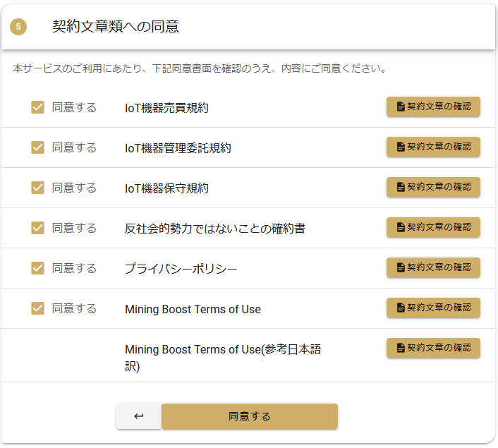Viewport: 498px width, 448px height.
Task: Click 契約文章の確認 button for プライバシーポリシー
Action: pos(433,267)
